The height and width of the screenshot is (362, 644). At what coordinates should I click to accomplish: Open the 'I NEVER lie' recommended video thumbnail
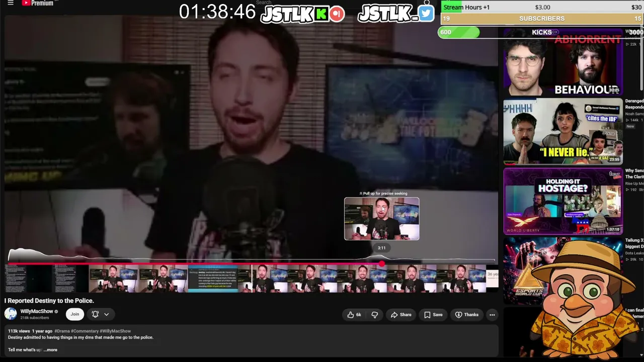tap(563, 131)
